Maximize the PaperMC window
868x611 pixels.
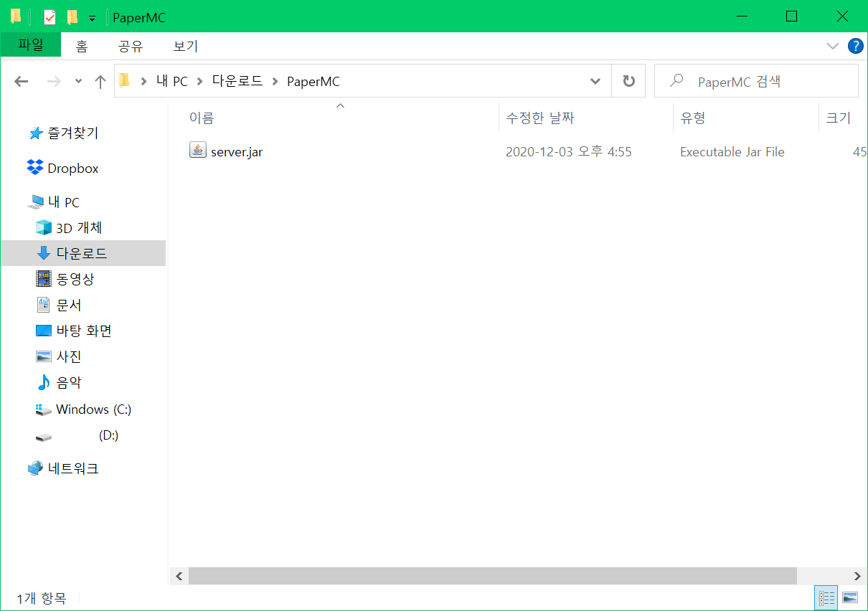click(792, 16)
